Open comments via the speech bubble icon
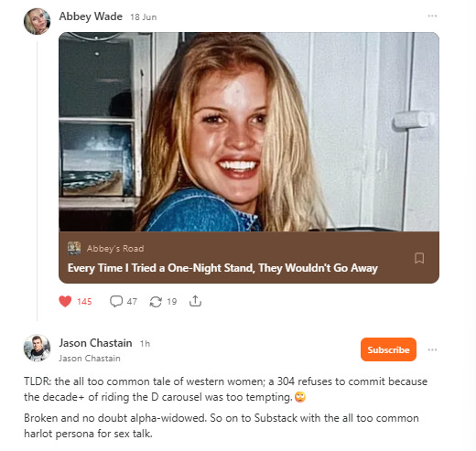The width and height of the screenshot is (476, 451). [x=116, y=301]
